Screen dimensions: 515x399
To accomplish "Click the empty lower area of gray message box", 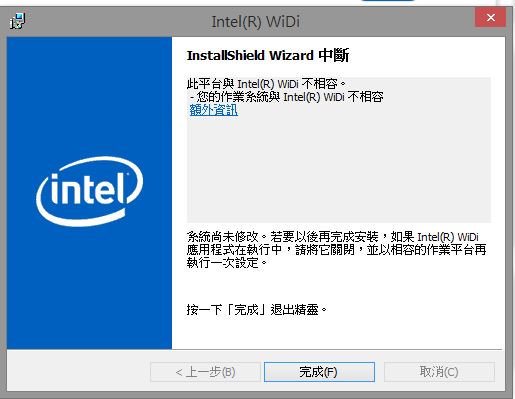I will point(339,173).
